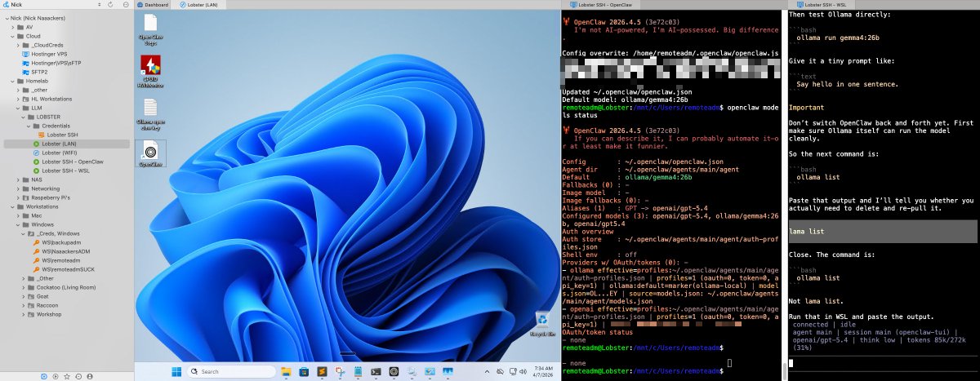This screenshot has width=980, height=381.
Task: Expand the AV folder
Action: point(13,27)
